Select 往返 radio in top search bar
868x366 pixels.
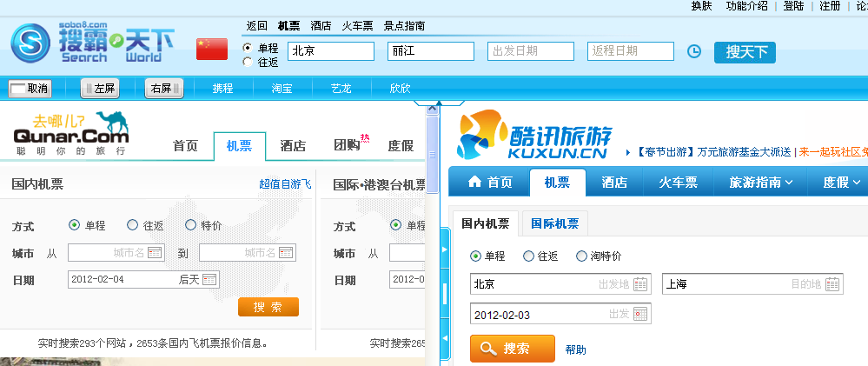tap(248, 62)
